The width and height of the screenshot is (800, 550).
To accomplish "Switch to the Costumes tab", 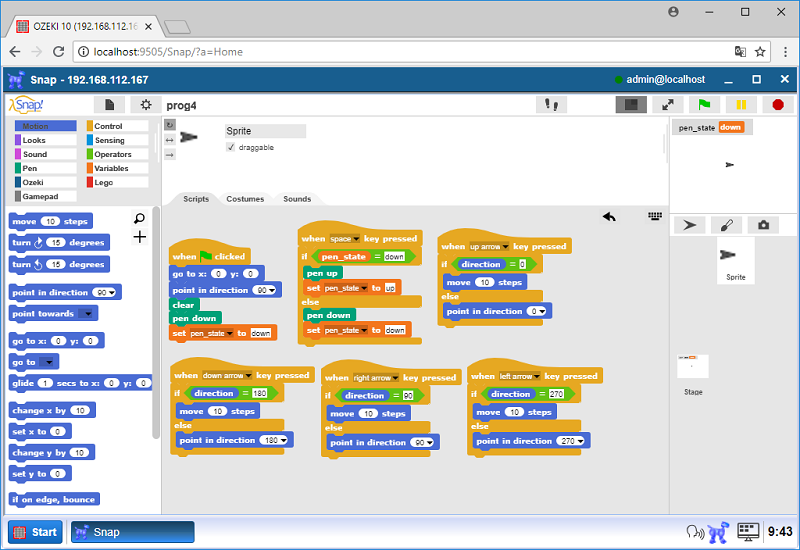I will click(x=245, y=199).
